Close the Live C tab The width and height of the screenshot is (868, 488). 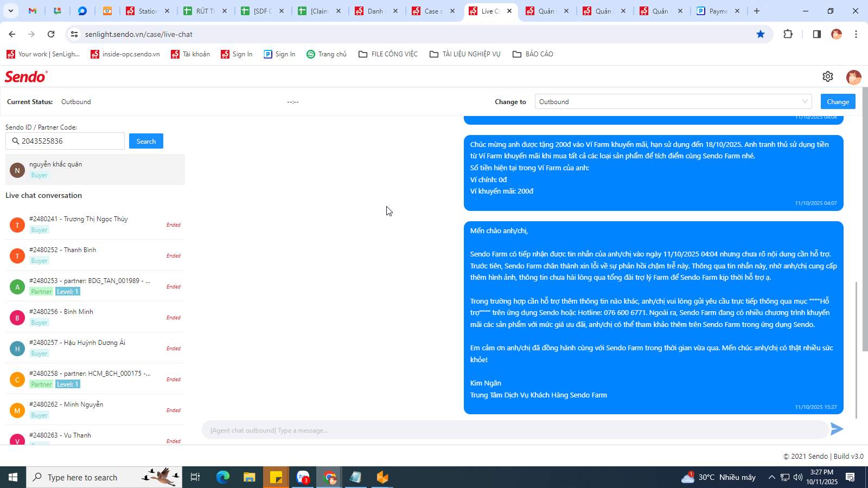(x=509, y=11)
